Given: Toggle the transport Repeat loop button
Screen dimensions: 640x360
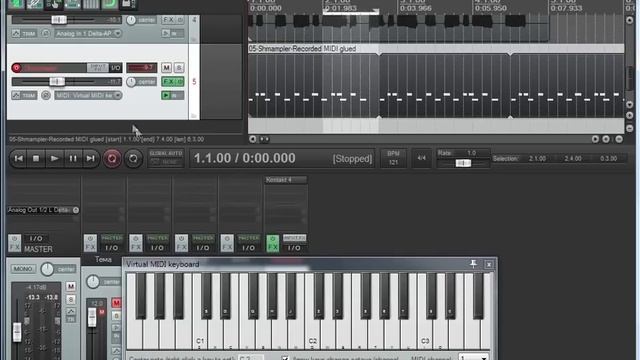Looking at the screenshot, I should point(133,158).
